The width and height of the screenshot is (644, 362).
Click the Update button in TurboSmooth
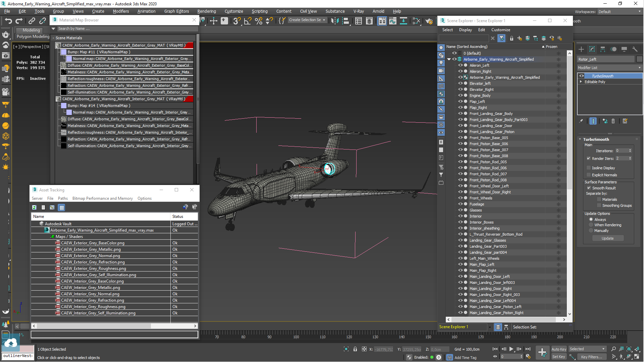[607, 238]
